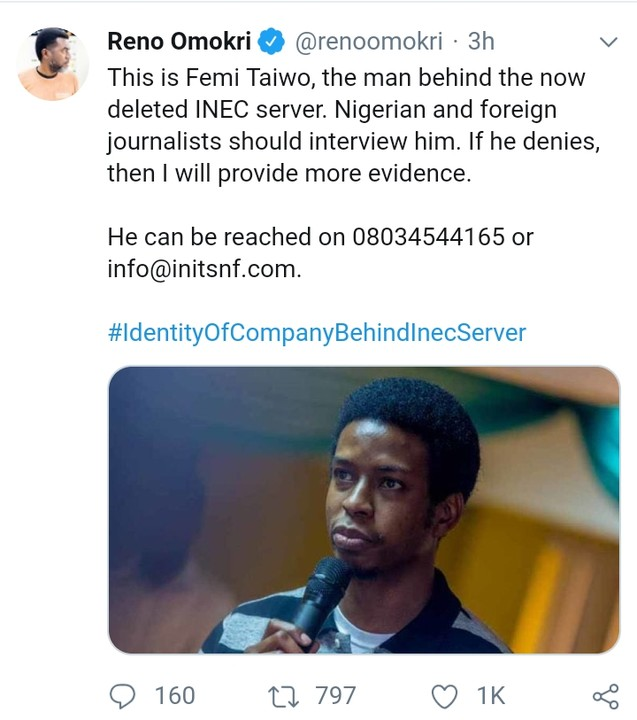Click the 1K likes count
This screenshot has height=720, width=637.
point(491,695)
